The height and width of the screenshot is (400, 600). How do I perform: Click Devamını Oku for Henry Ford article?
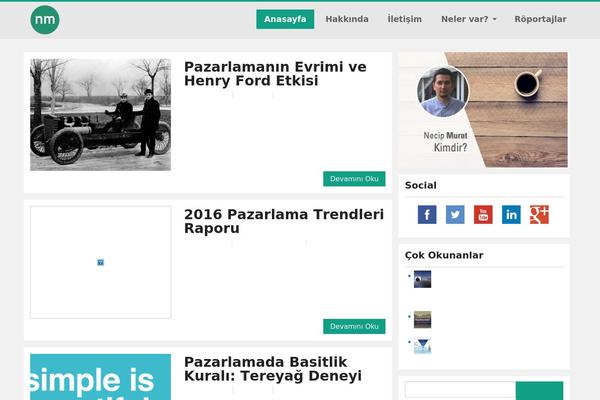coord(354,179)
